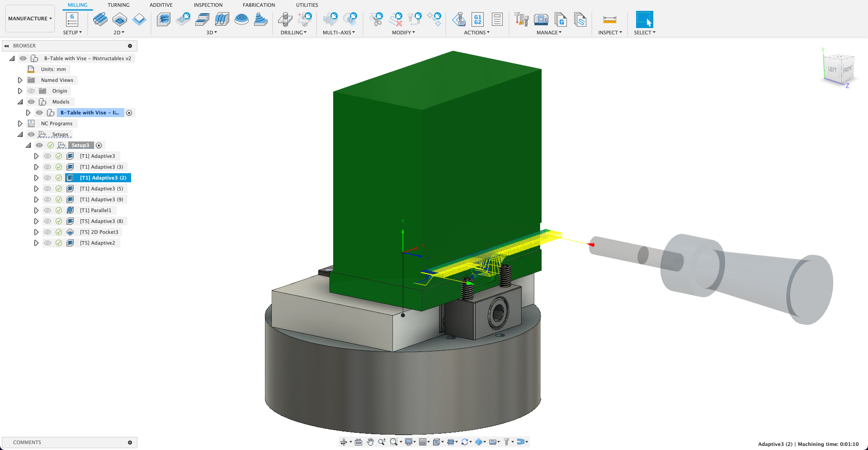Image resolution: width=868 pixels, height=450 pixels.
Task: Expand the Comments panel plus button
Action: click(x=130, y=442)
